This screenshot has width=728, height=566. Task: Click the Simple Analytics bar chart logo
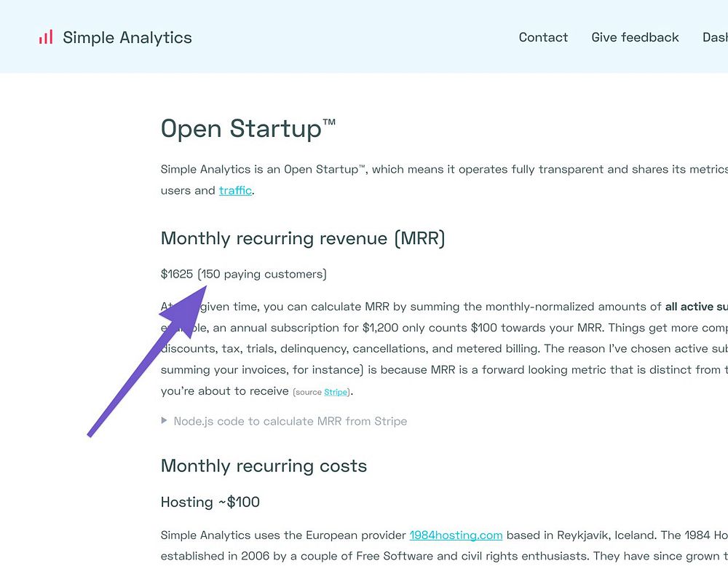46,37
